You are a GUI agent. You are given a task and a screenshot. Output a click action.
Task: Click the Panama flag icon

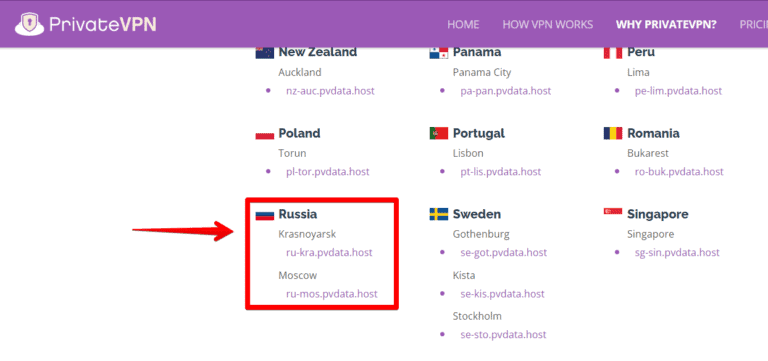tap(439, 53)
